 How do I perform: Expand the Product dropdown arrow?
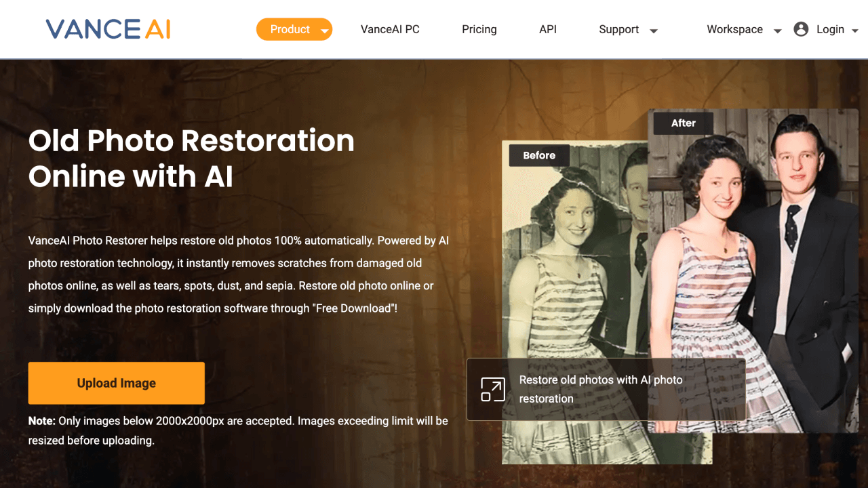tap(325, 30)
